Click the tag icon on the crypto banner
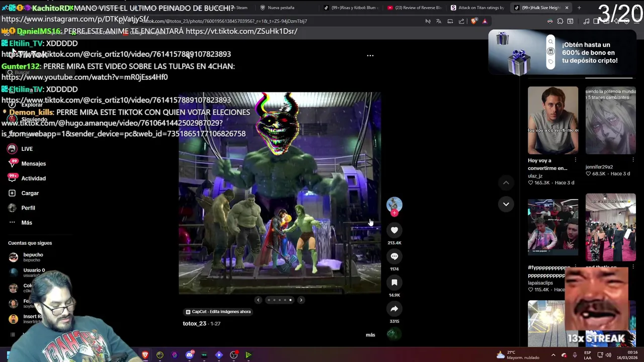644x362 pixels. (x=550, y=62)
